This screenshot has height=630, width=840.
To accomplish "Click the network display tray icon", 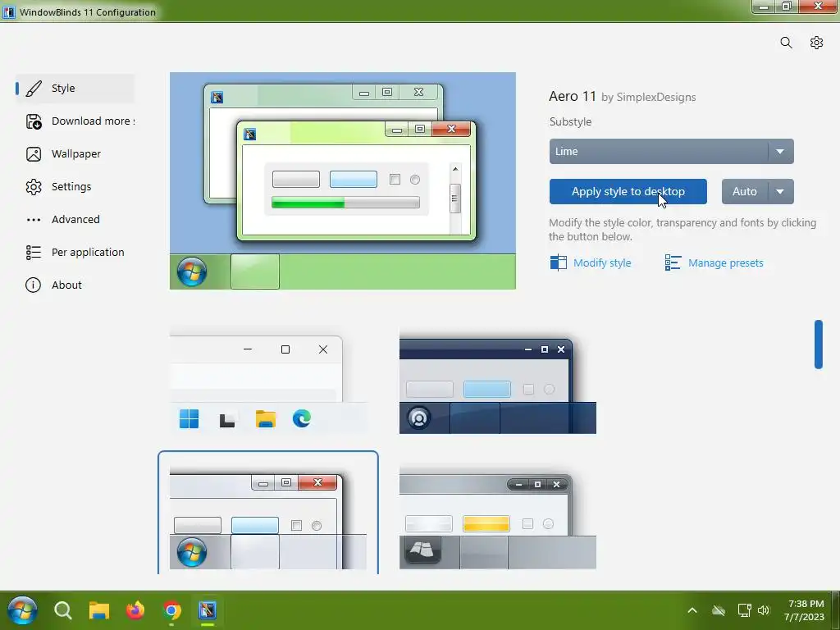I will (743, 610).
